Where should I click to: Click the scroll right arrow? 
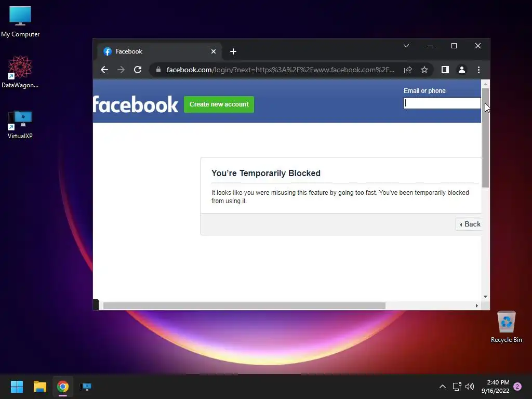click(x=477, y=305)
